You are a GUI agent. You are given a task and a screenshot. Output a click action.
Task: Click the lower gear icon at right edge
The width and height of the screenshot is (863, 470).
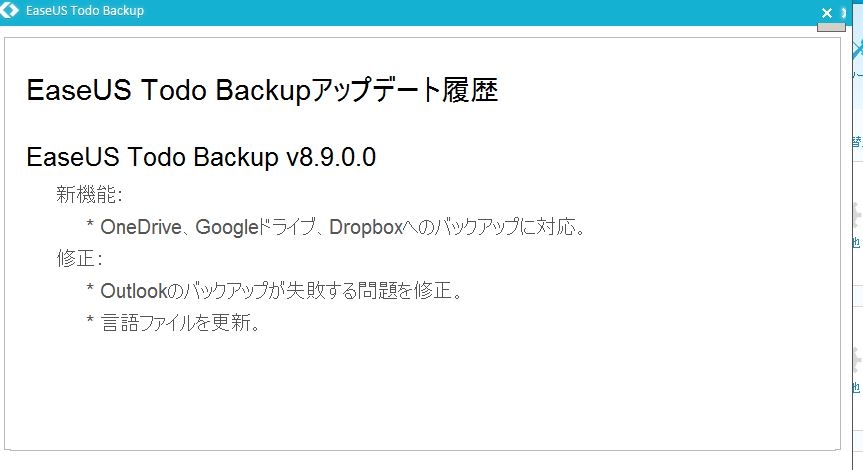[856, 357]
